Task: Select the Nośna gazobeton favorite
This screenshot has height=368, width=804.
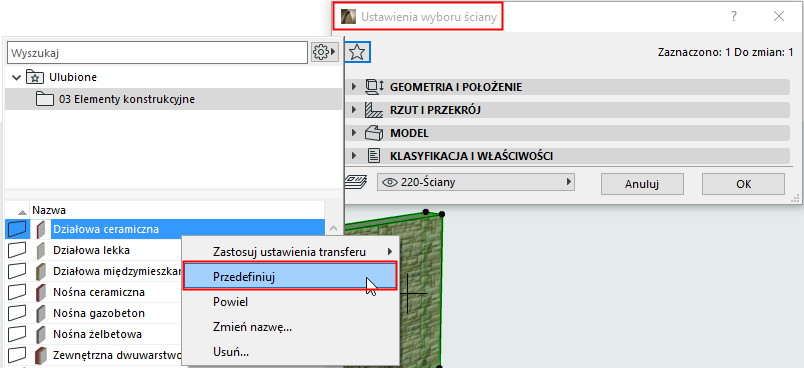Action: (x=98, y=313)
